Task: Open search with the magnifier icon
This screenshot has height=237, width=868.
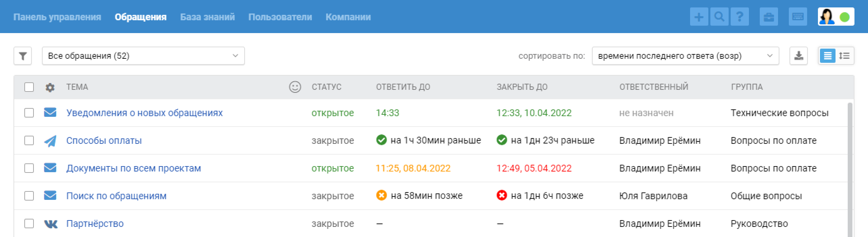Action: [x=719, y=17]
